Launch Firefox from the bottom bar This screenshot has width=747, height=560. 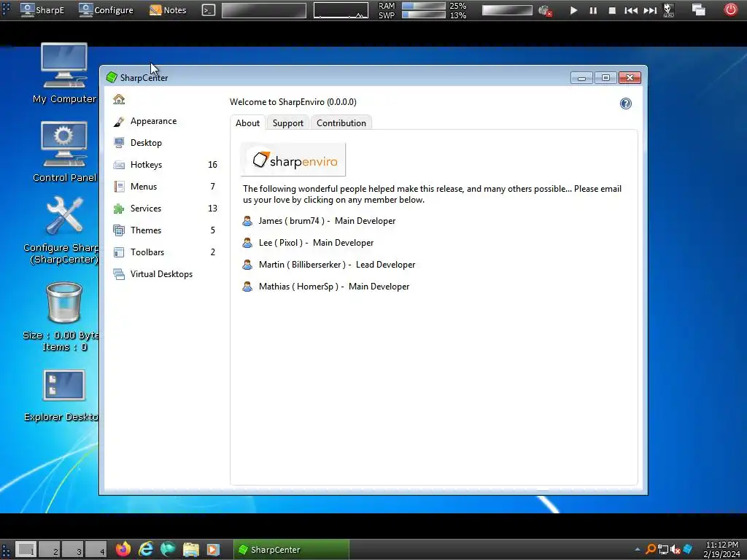[x=123, y=550]
